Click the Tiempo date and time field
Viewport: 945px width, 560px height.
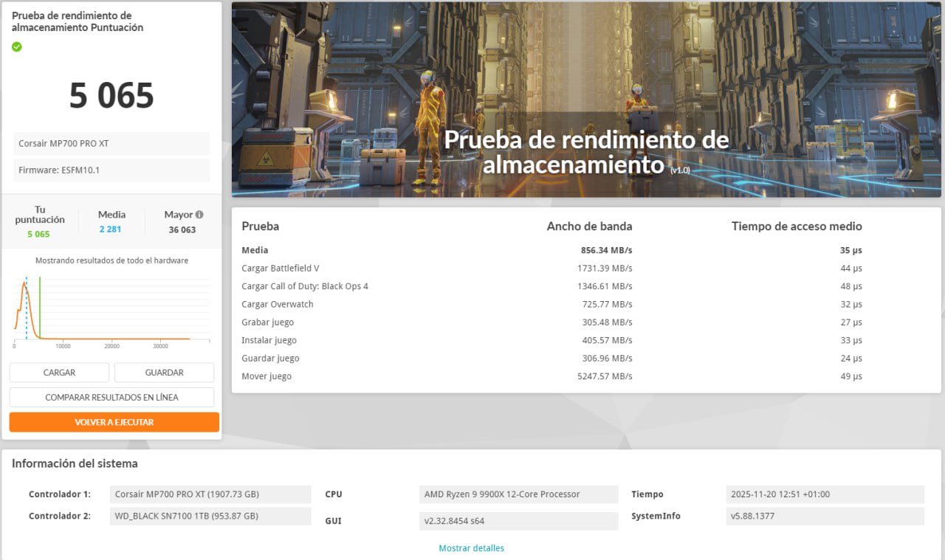pos(825,494)
